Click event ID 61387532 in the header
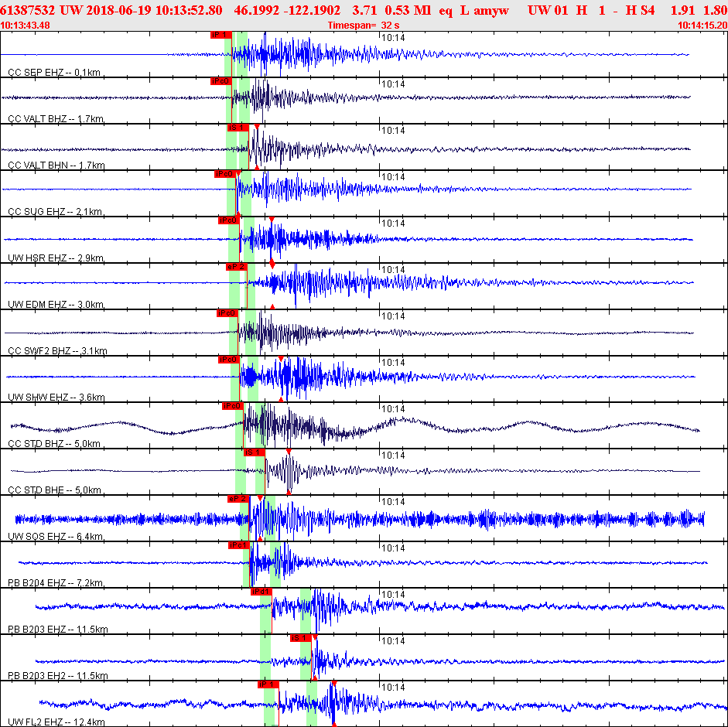 click(27, 10)
